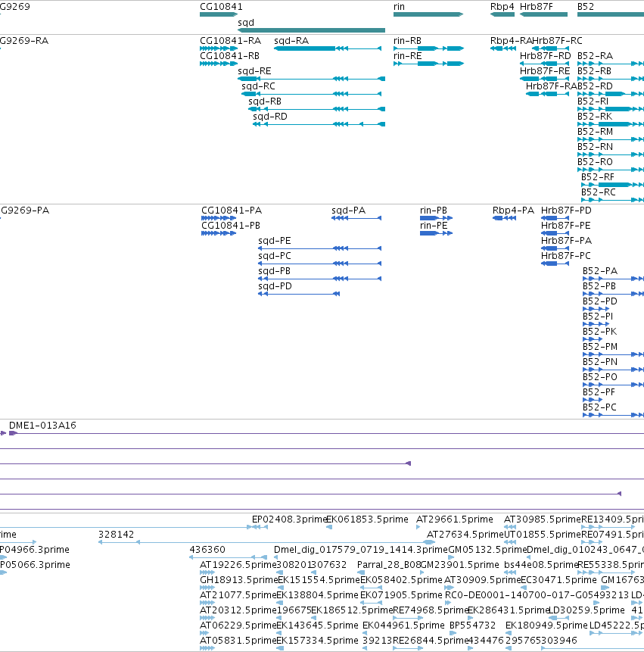Click the Hrb87F-PE protein label
Screen dimensions: 644x652
click(565, 226)
